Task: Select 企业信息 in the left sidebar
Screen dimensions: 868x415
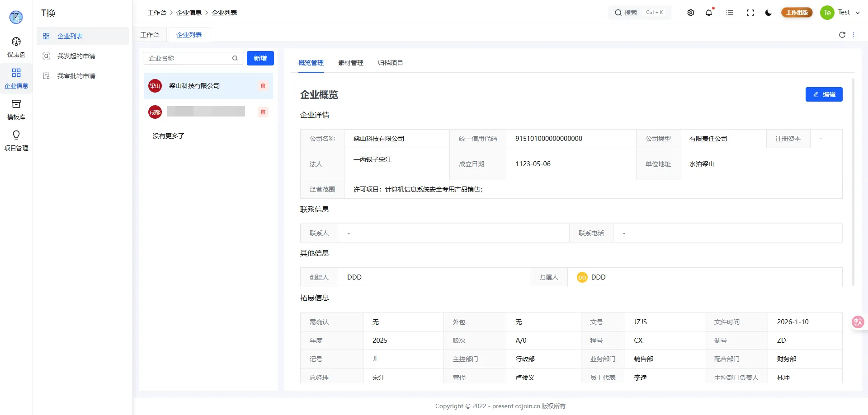Action: click(16, 78)
